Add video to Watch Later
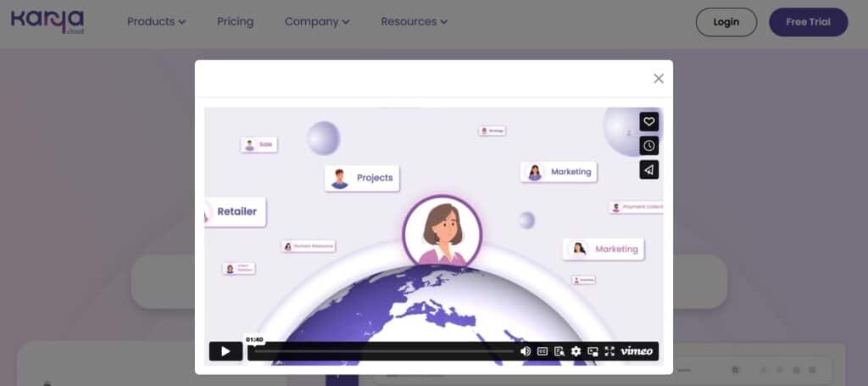This screenshot has width=868, height=386. [x=648, y=146]
